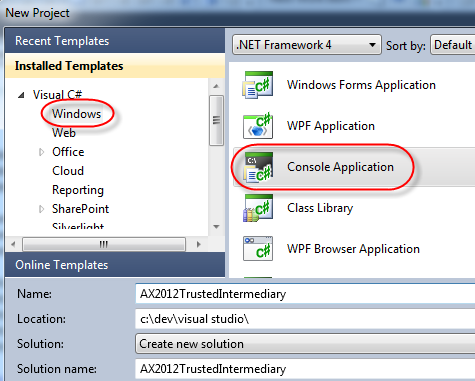
Task: Open the Online Templates section
Action: [115, 265]
